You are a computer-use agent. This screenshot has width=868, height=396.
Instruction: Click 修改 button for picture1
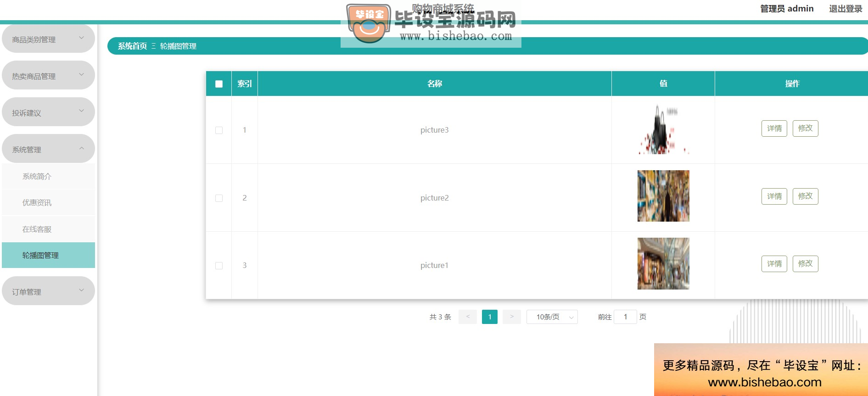[x=806, y=264]
